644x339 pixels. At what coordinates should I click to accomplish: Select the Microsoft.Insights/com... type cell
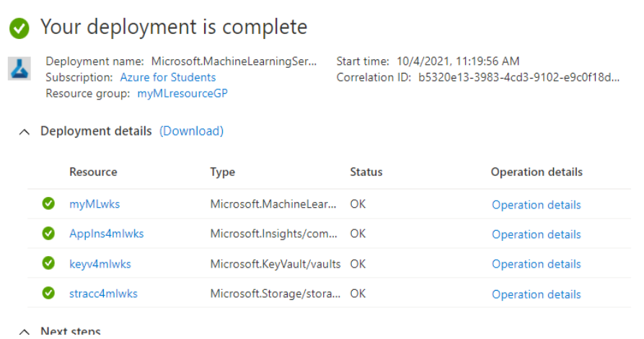[273, 234]
